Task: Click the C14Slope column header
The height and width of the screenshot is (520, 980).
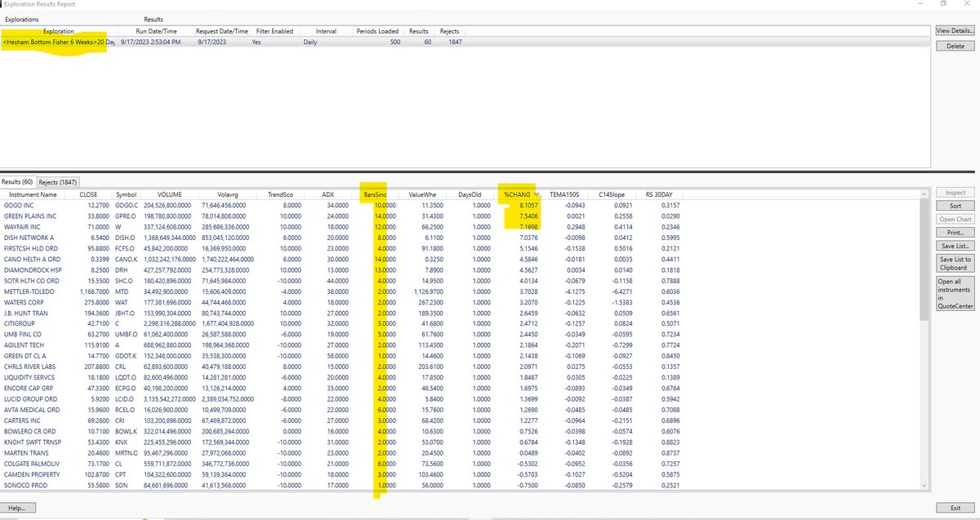Action: 612,194
